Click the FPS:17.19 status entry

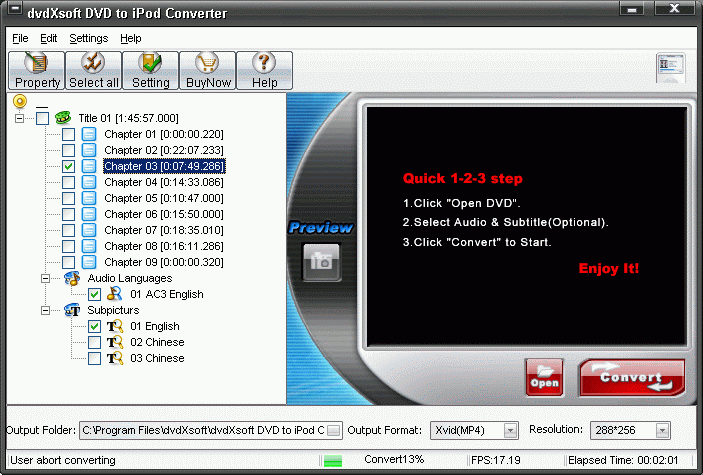495,460
